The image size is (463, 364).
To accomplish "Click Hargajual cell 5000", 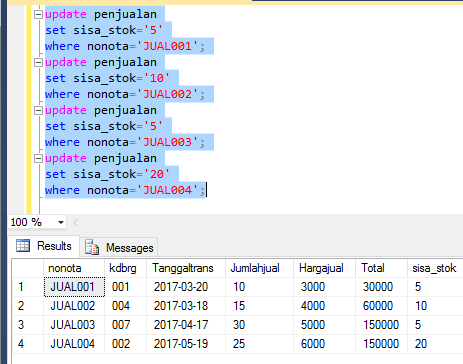I will [325, 325].
